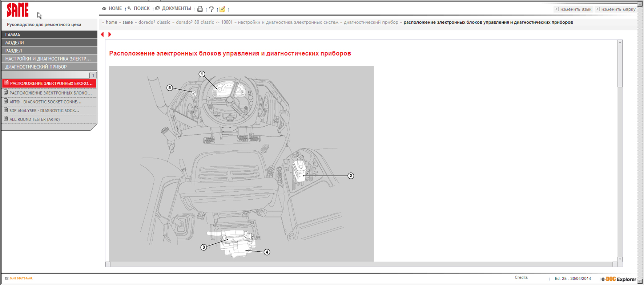This screenshot has height=285, width=644.
Task: Click the printer icon in the toolbar
Action: tap(200, 9)
